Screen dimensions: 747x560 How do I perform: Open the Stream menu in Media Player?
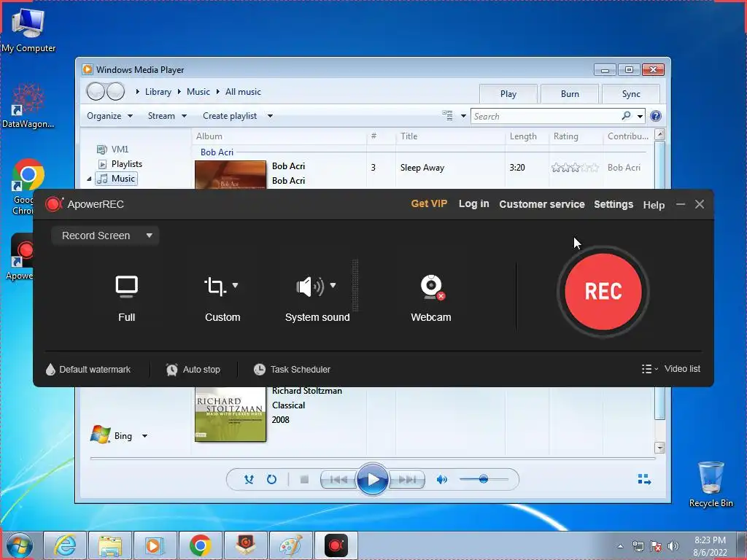(x=167, y=116)
